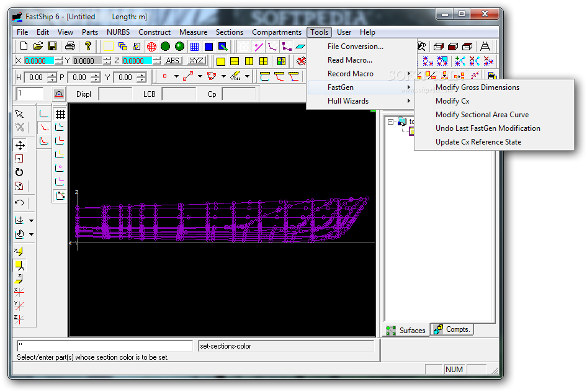
Task: Click the command entry text field
Action: point(104,345)
